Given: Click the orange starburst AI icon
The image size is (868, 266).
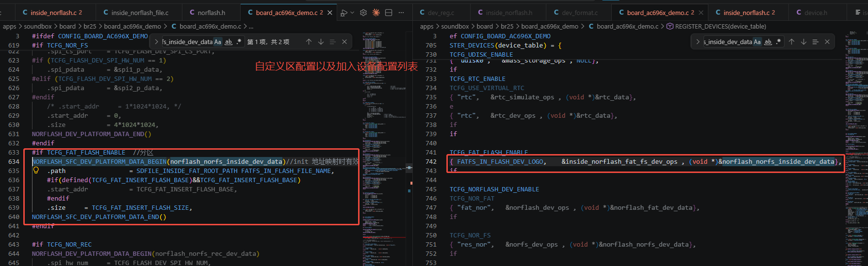Looking at the screenshot, I should 376,13.
